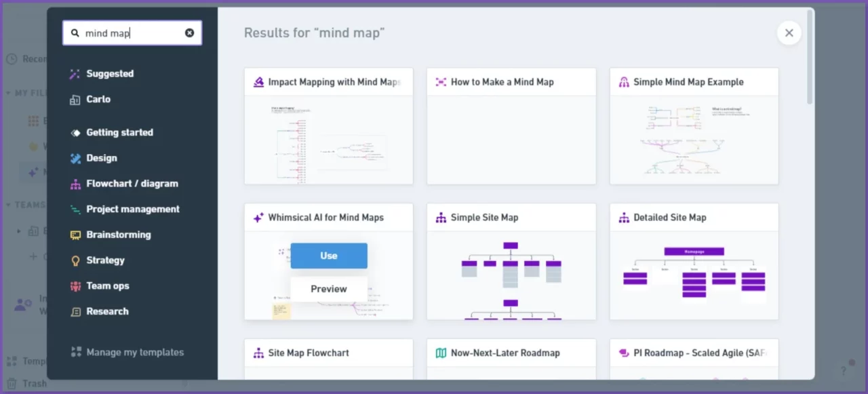Click the Team ops category icon

(x=75, y=285)
